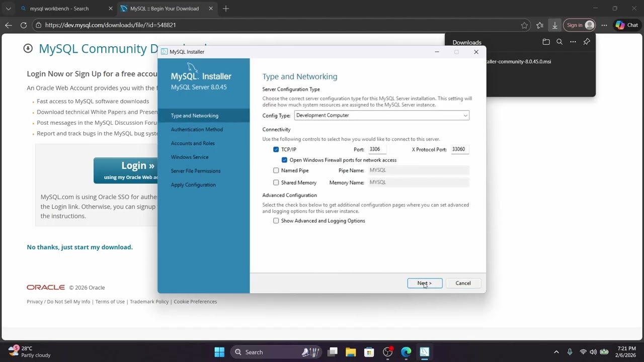Click the taskbar Search box
Image resolution: width=644 pixels, height=362 pixels.
pyautogui.click(x=276, y=352)
